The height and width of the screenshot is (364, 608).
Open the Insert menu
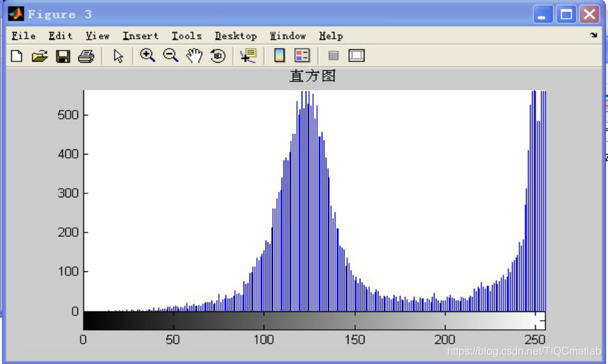[141, 36]
